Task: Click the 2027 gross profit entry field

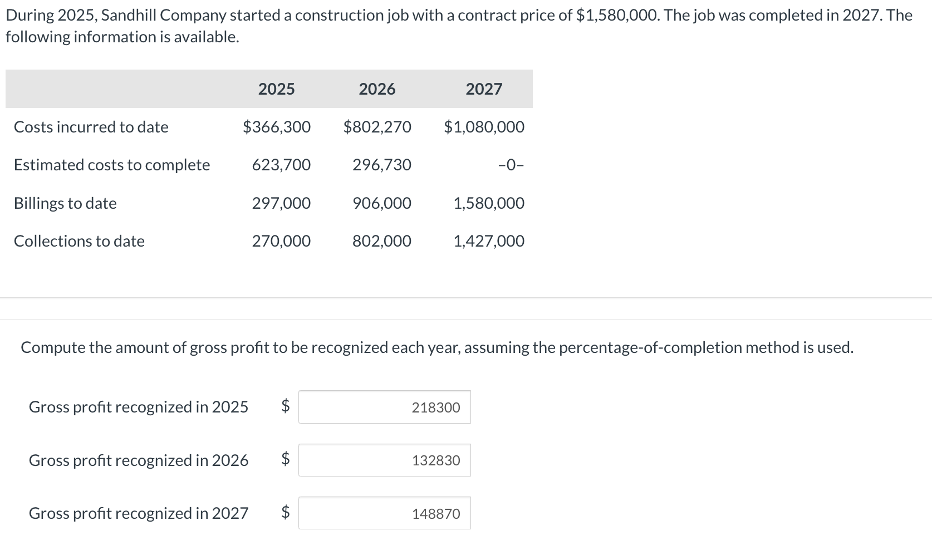Action: point(384,513)
